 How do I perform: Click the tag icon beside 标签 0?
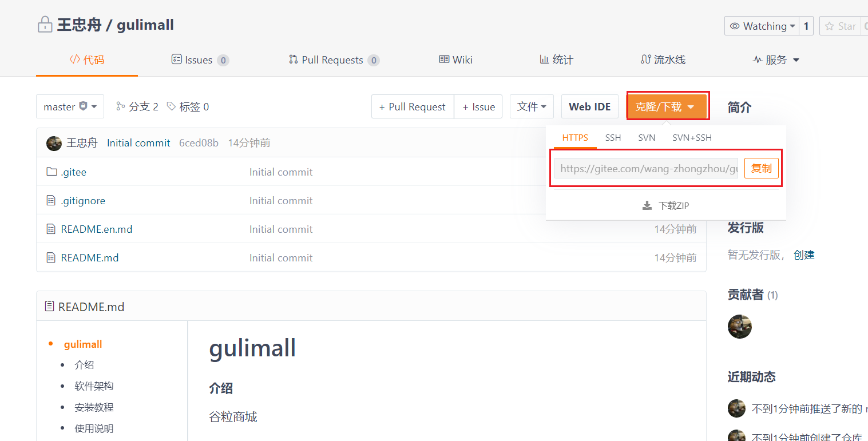pos(171,106)
